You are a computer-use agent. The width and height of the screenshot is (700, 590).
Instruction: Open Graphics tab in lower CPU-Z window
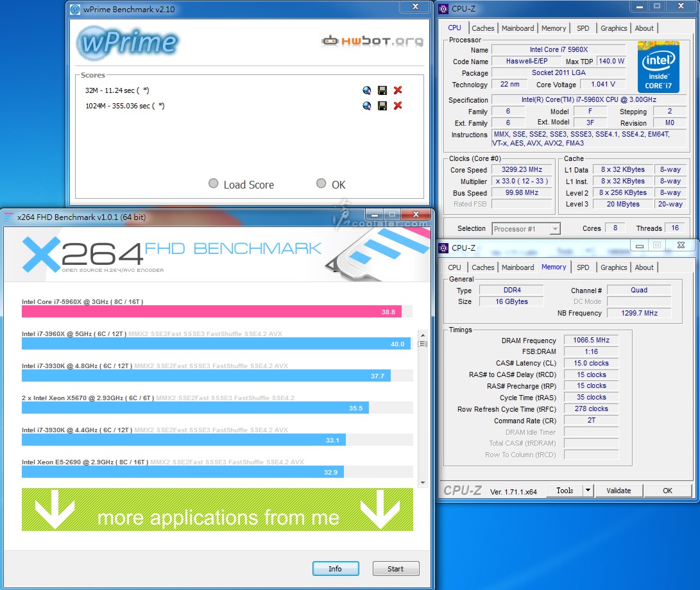pyautogui.click(x=614, y=267)
